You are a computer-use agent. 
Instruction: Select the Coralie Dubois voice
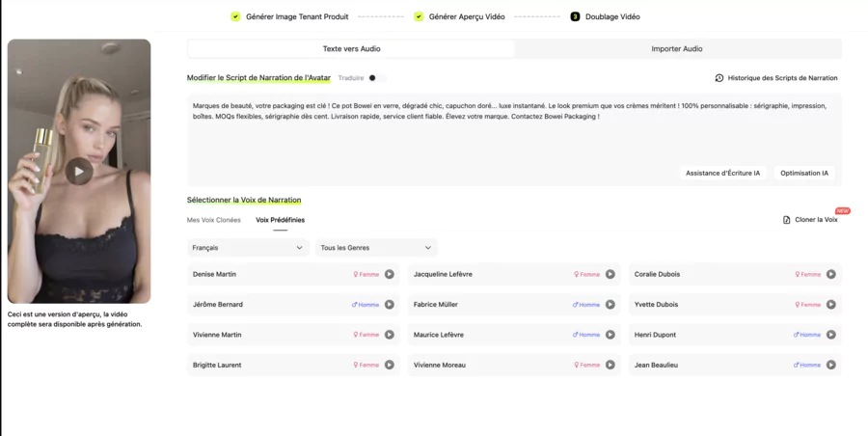(735, 274)
